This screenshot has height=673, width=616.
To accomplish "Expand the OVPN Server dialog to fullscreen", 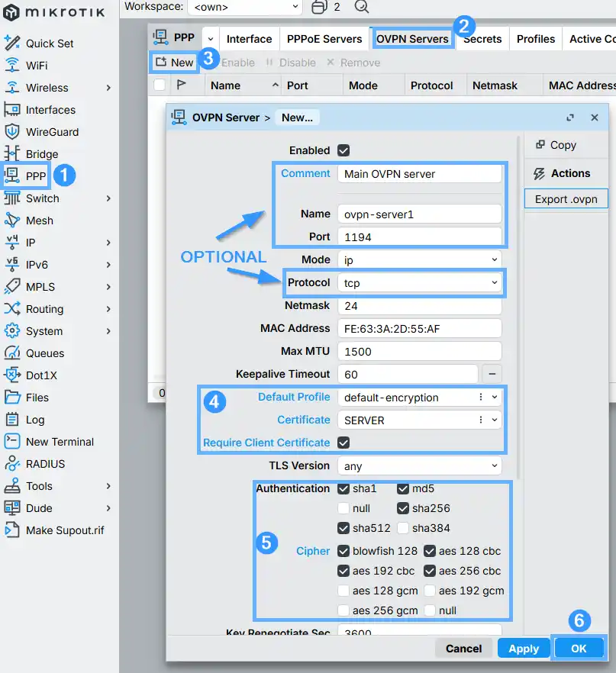I will coord(570,118).
